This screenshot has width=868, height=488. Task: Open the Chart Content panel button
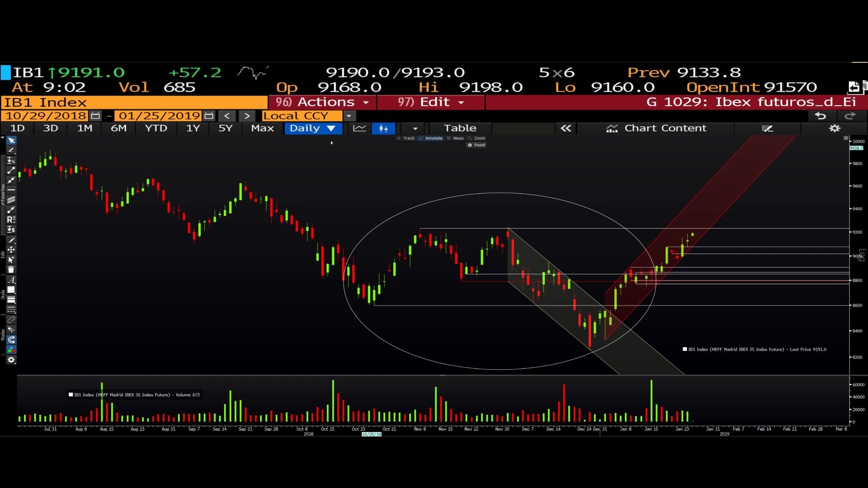coord(656,128)
